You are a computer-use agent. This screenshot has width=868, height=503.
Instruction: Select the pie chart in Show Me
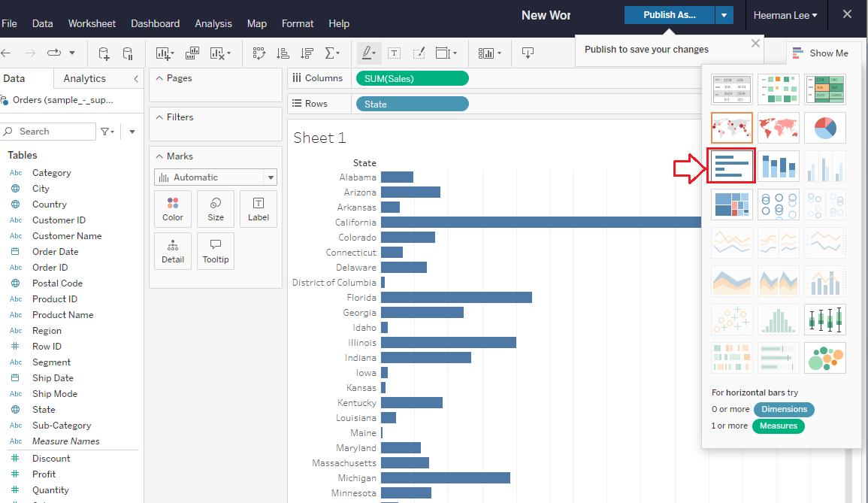824,128
